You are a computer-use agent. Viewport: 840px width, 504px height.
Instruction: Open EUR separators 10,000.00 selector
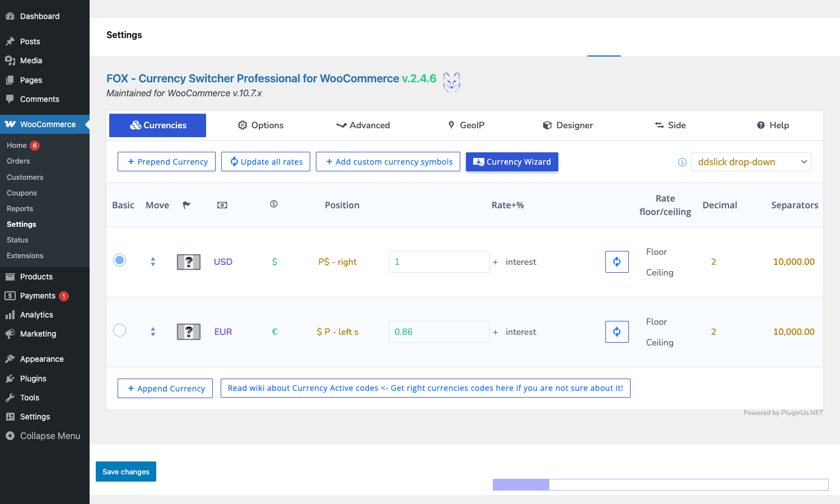click(x=794, y=332)
